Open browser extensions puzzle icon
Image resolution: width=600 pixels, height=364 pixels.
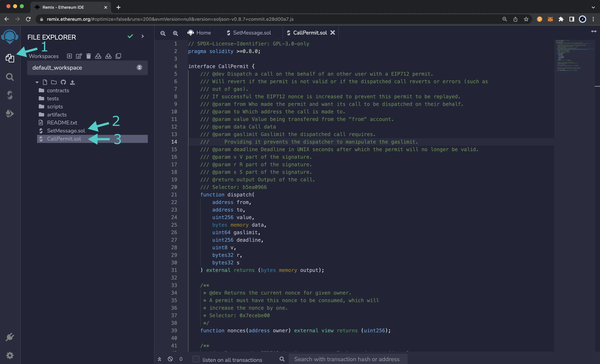(561, 19)
